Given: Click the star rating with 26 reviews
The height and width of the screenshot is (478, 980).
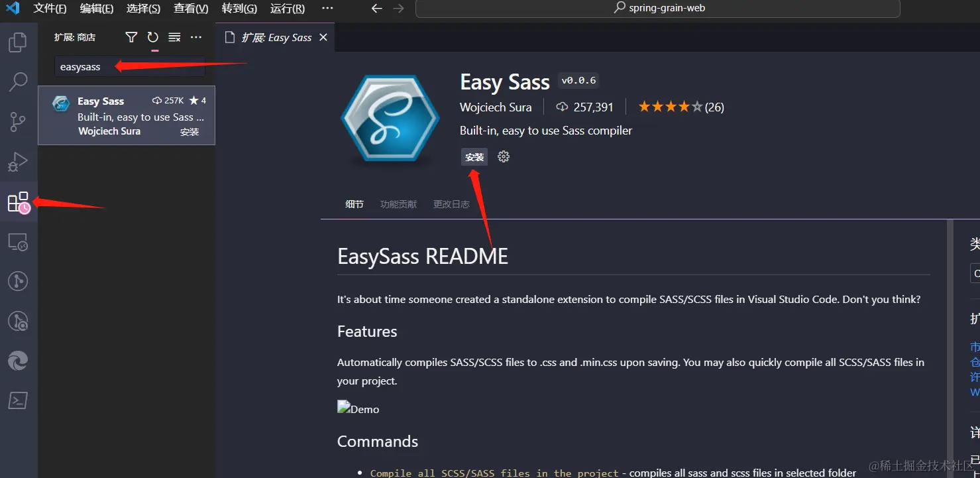Looking at the screenshot, I should pos(681,107).
